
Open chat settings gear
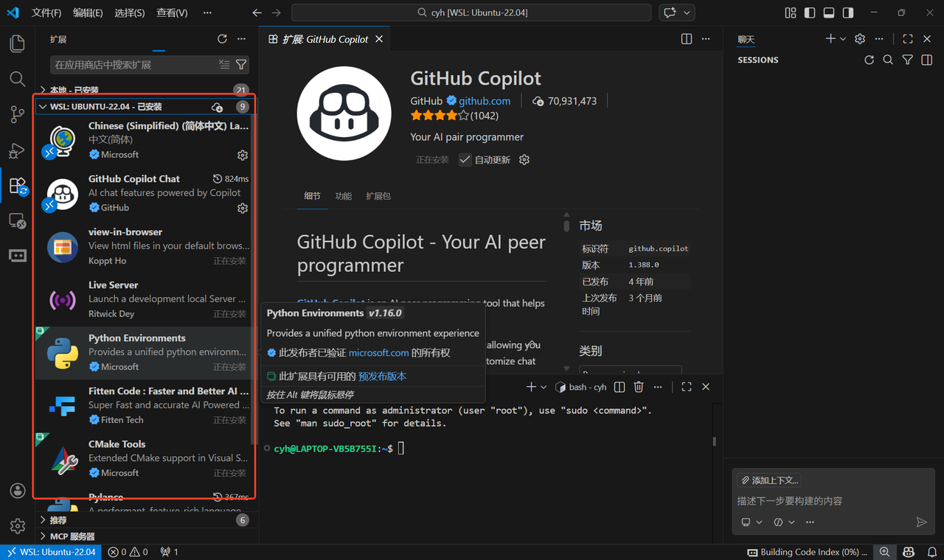860,39
